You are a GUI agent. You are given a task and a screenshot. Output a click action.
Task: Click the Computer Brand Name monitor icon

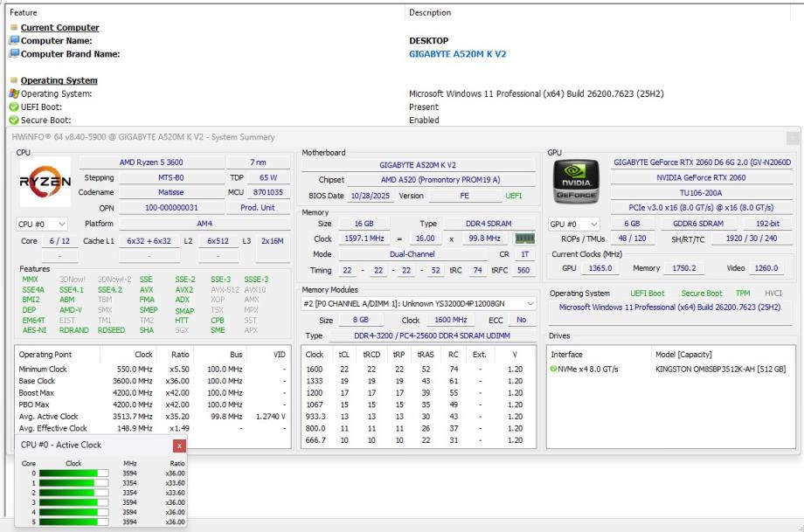(x=14, y=54)
